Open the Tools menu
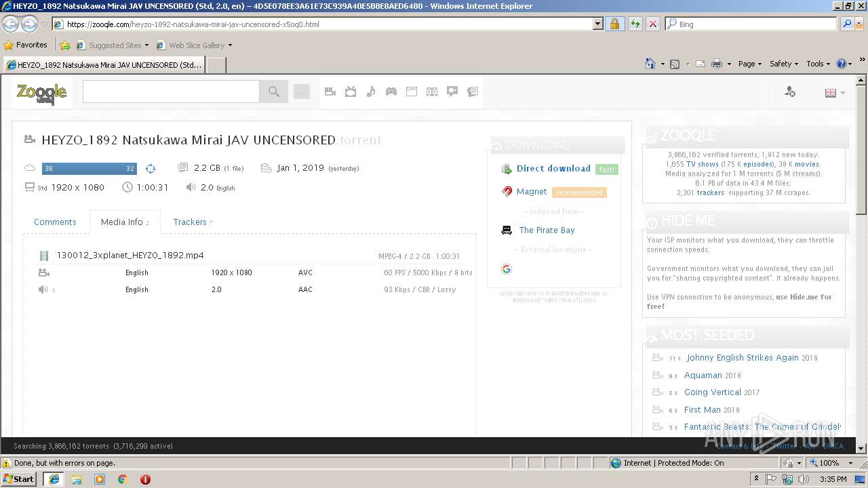This screenshot has width=868, height=488. coord(818,64)
